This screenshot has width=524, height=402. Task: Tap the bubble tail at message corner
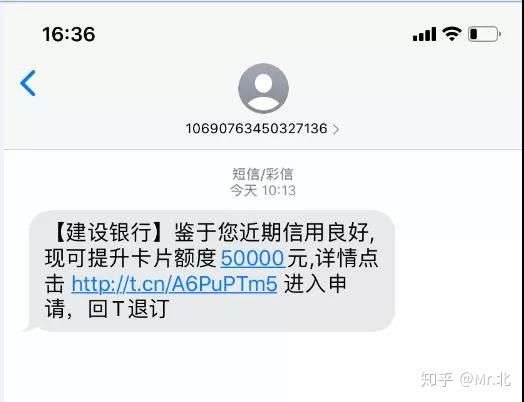[28, 327]
